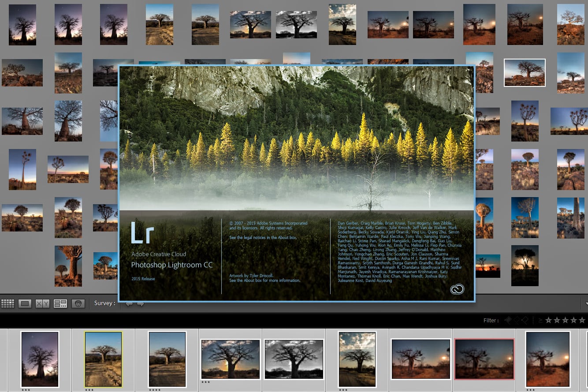Set filter rating to five stars
The height and width of the screenshot is (392, 588).
click(582, 321)
